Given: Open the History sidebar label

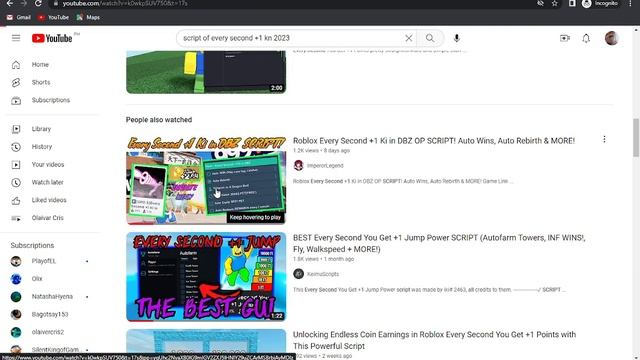Looking at the screenshot, I should click(42, 147).
